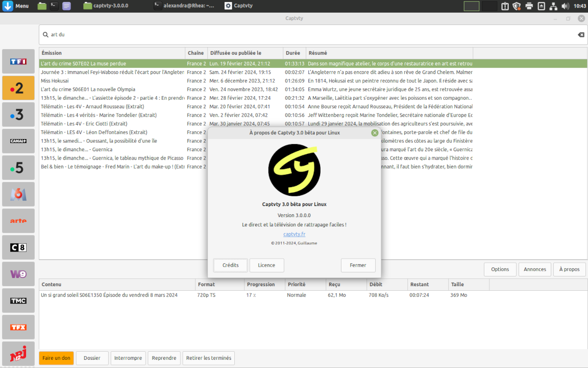Select the France 5 channel icon
The width and height of the screenshot is (588, 368).
[x=18, y=168]
